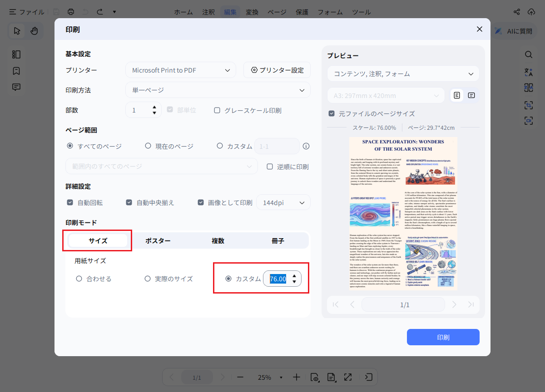This screenshot has width=545, height=392.
Task: Click the save icon in top toolbar
Action: (56, 12)
